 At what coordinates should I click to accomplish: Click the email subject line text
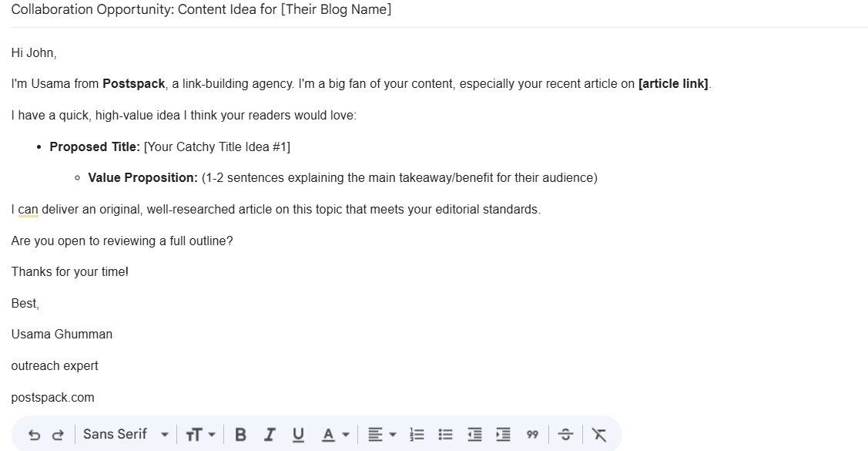coord(201,10)
